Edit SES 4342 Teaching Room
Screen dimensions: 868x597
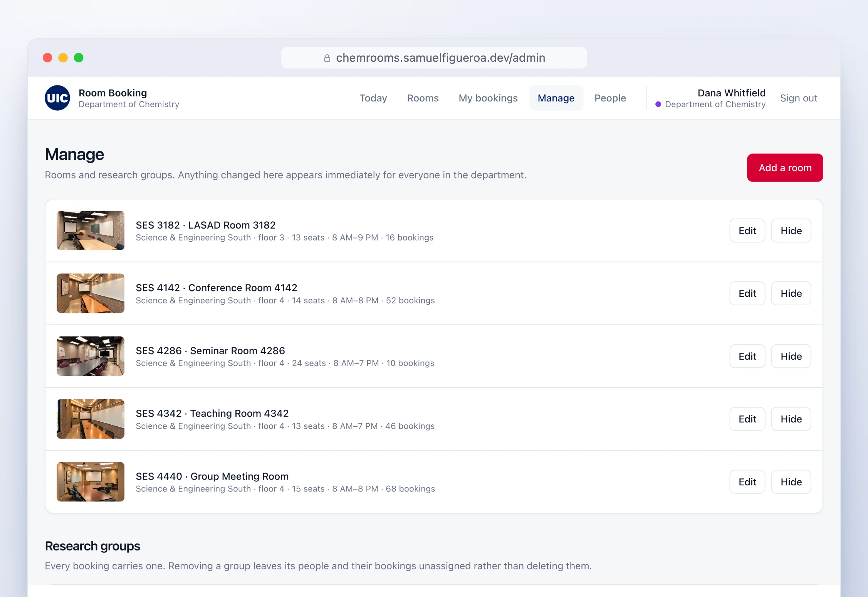point(747,419)
